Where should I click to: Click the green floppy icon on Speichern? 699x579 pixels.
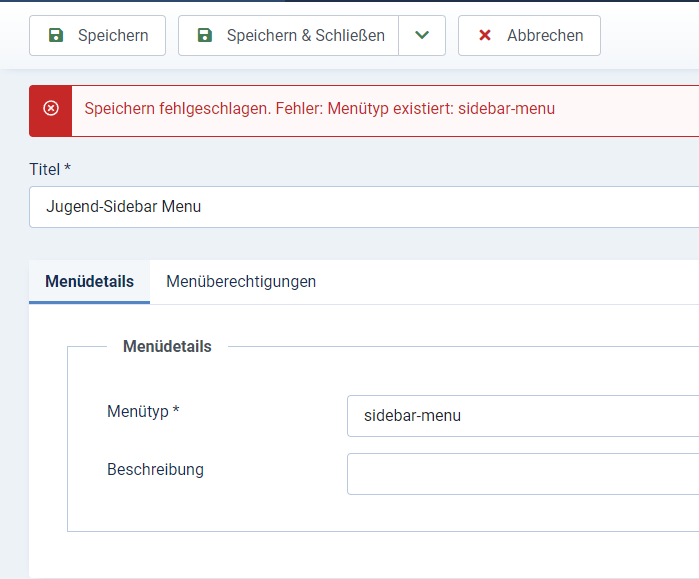point(56,35)
